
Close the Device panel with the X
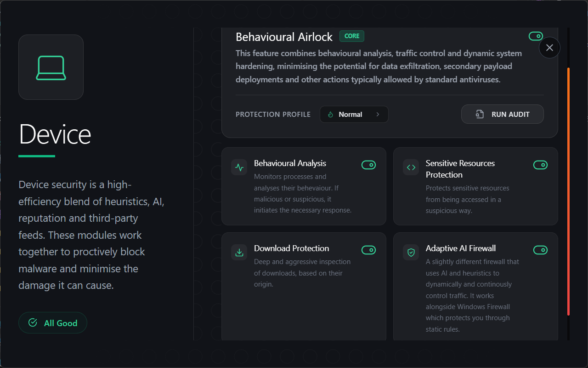(549, 47)
